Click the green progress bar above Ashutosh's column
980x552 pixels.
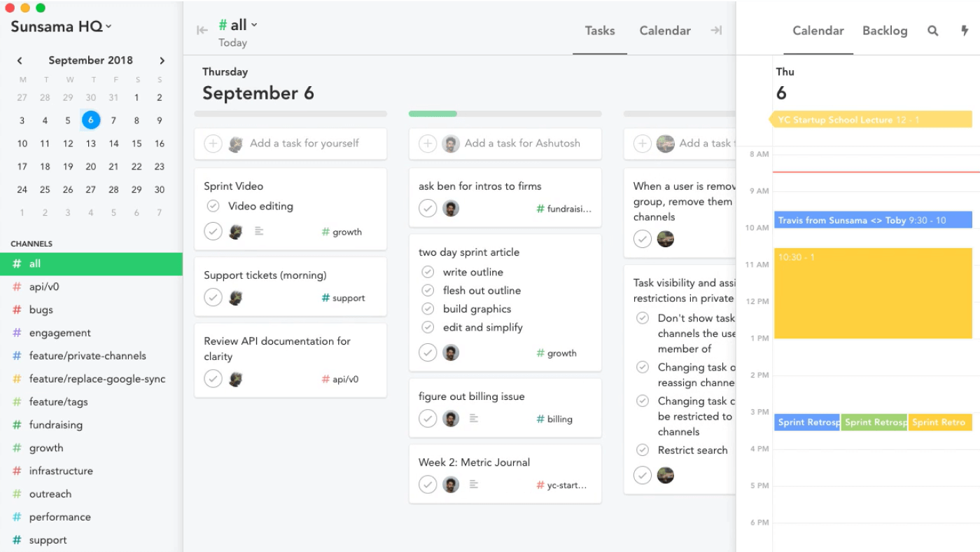click(433, 113)
